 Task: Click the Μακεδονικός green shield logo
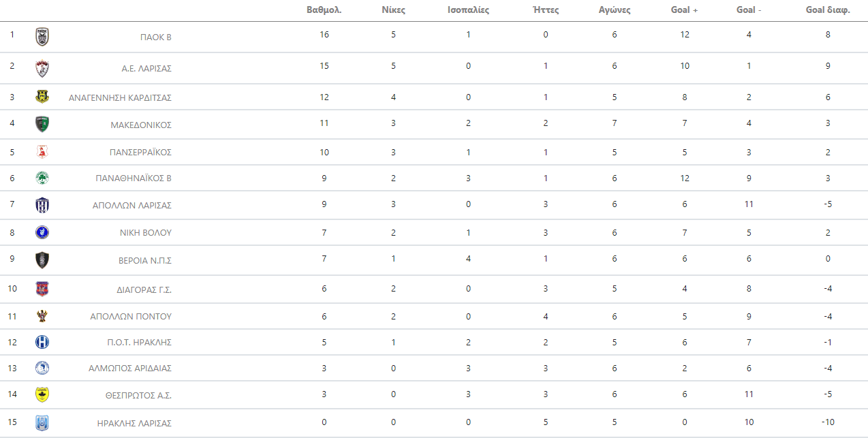(x=42, y=124)
